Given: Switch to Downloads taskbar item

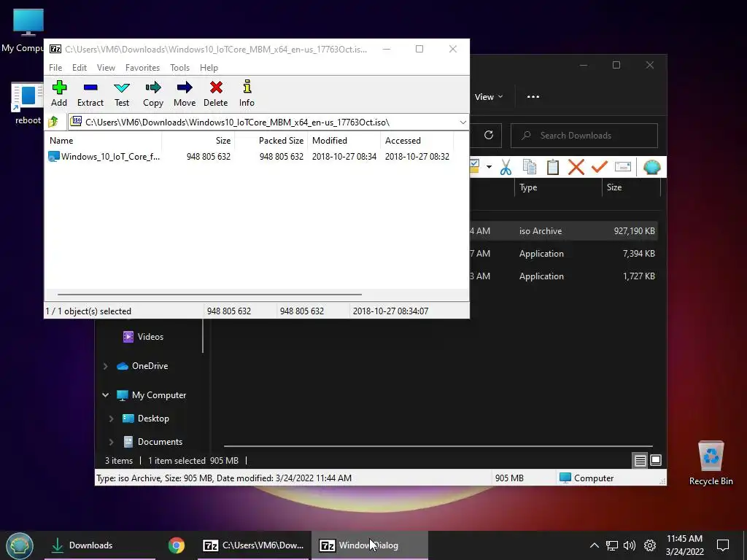Looking at the screenshot, I should point(100,545).
